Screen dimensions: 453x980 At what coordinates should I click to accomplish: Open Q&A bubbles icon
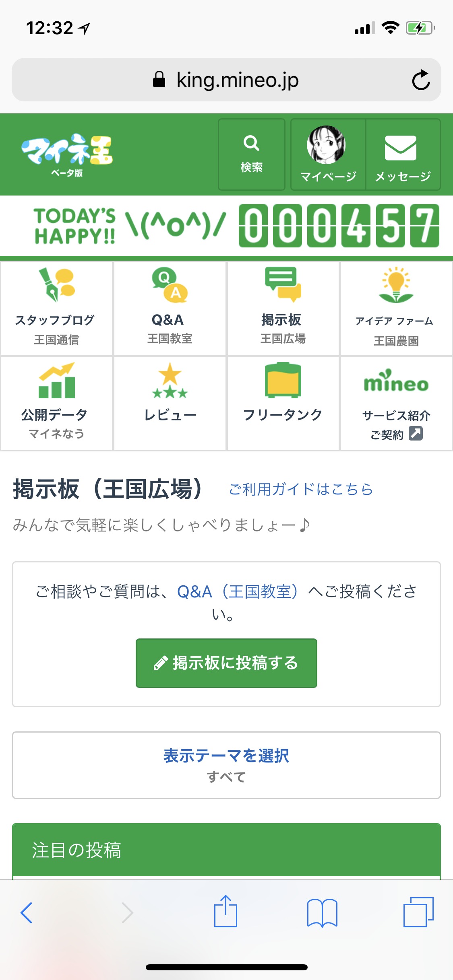click(x=170, y=285)
